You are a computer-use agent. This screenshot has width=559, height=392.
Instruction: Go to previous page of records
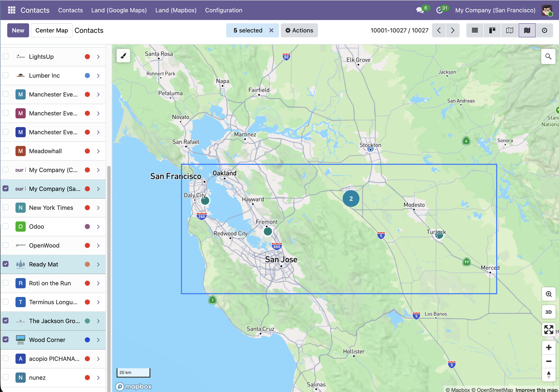(x=439, y=30)
